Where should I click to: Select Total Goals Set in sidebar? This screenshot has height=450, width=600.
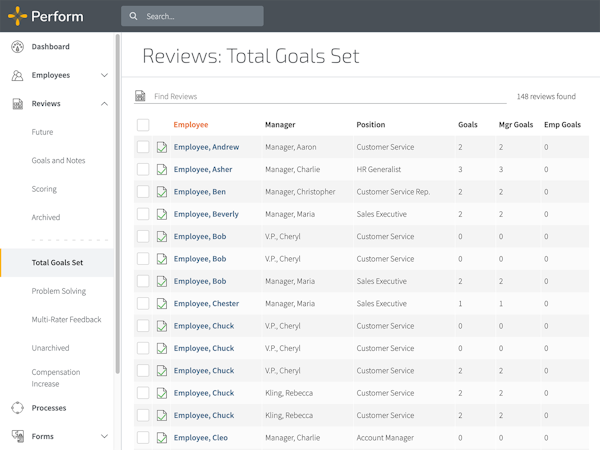point(57,262)
